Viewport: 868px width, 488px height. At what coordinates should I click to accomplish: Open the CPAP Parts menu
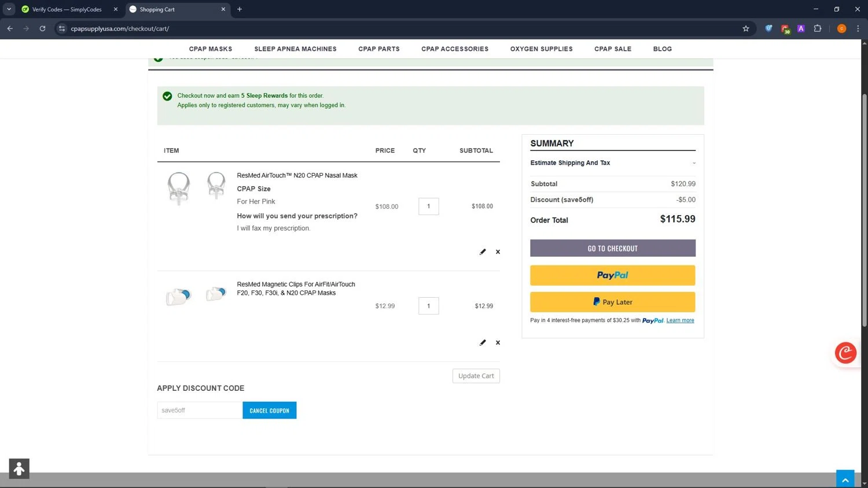coord(379,49)
